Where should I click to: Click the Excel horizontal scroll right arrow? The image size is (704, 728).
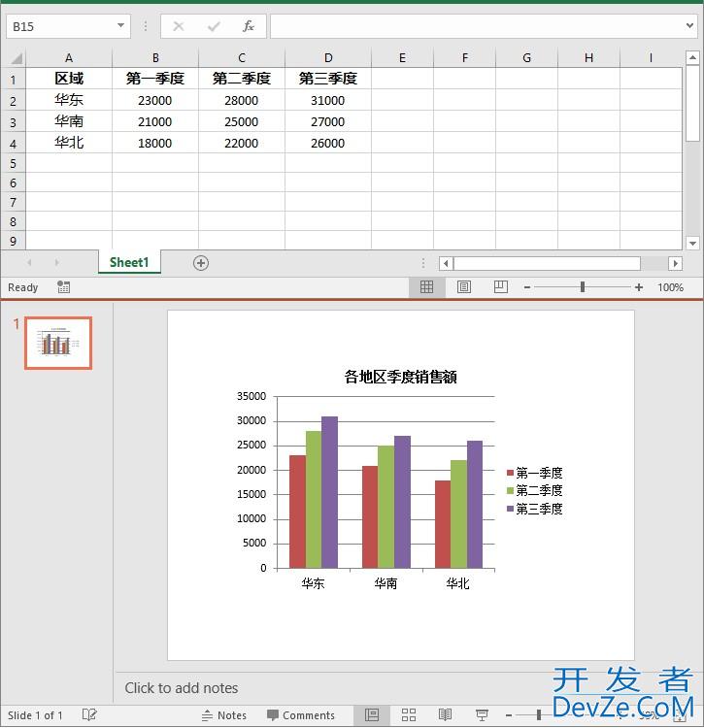(x=675, y=263)
